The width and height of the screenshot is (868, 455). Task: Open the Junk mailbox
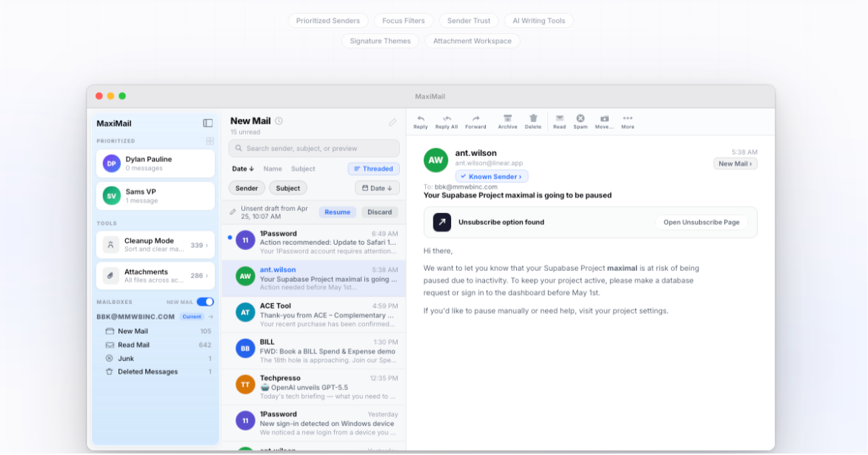(x=158, y=358)
